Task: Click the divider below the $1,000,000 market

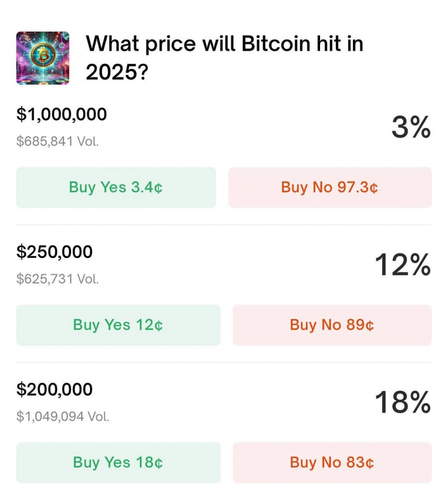Action: click(224, 225)
